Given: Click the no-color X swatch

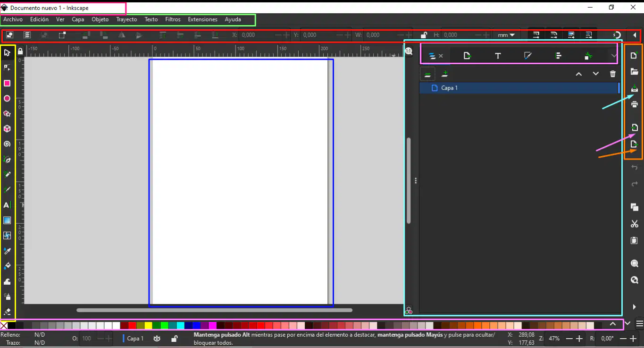Looking at the screenshot, I should point(4,325).
